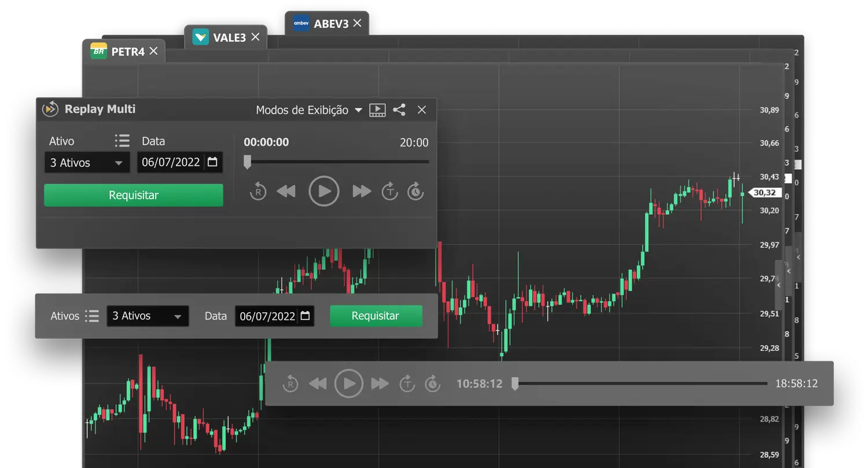Click rewind in the Replay Multi panel
Viewport: 868px width, 468px height.
[286, 191]
